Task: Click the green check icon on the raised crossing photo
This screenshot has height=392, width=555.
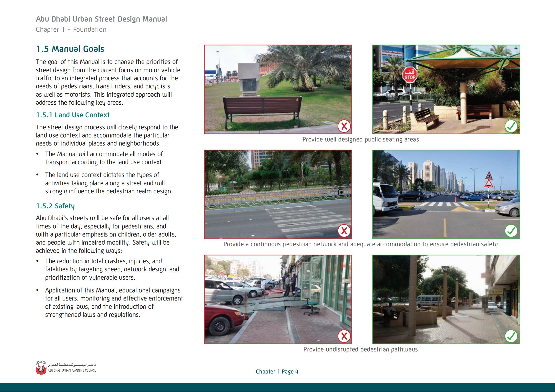Action: 511,231
